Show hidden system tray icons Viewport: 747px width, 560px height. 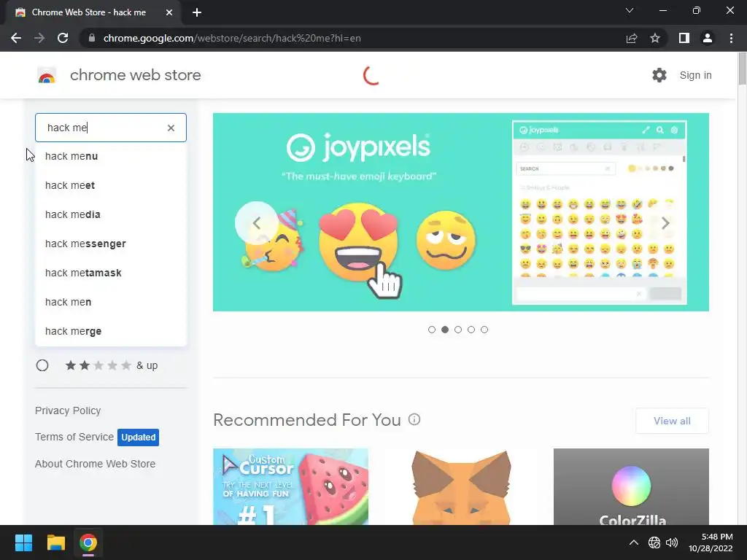(x=634, y=542)
